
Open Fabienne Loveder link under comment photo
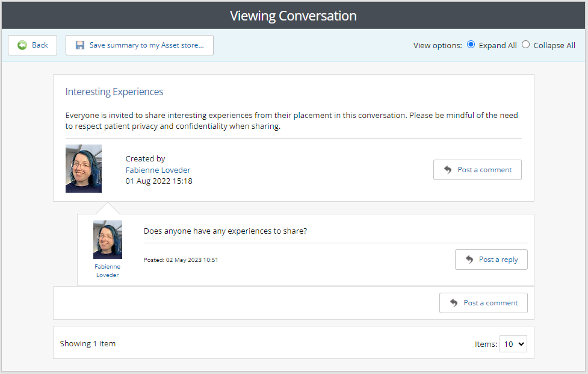pos(108,270)
